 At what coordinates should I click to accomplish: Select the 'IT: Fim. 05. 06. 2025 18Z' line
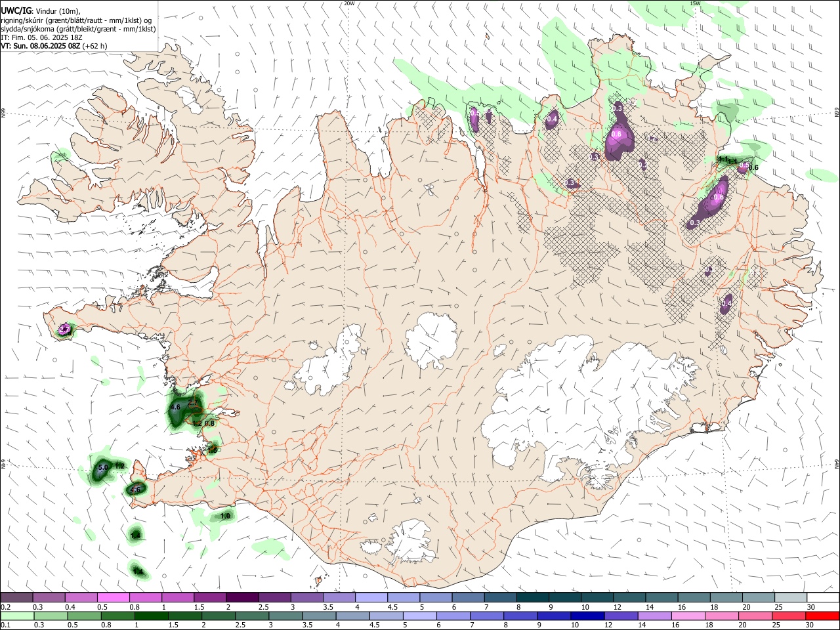pos(41,37)
